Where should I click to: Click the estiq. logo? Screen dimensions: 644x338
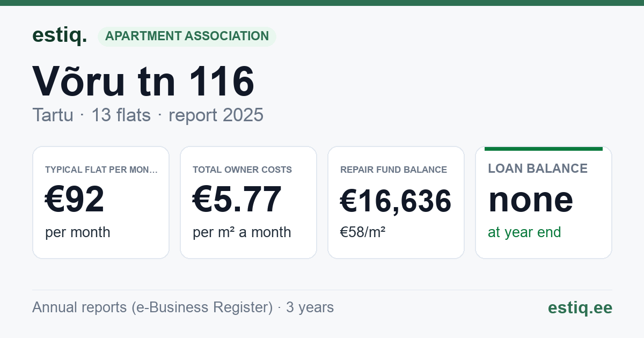(x=60, y=35)
